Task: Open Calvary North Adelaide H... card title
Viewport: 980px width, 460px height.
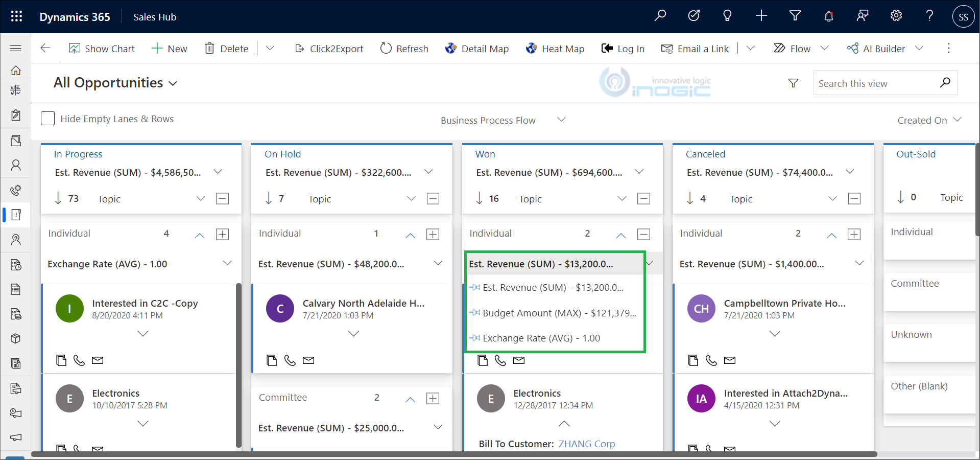Action: coord(364,303)
